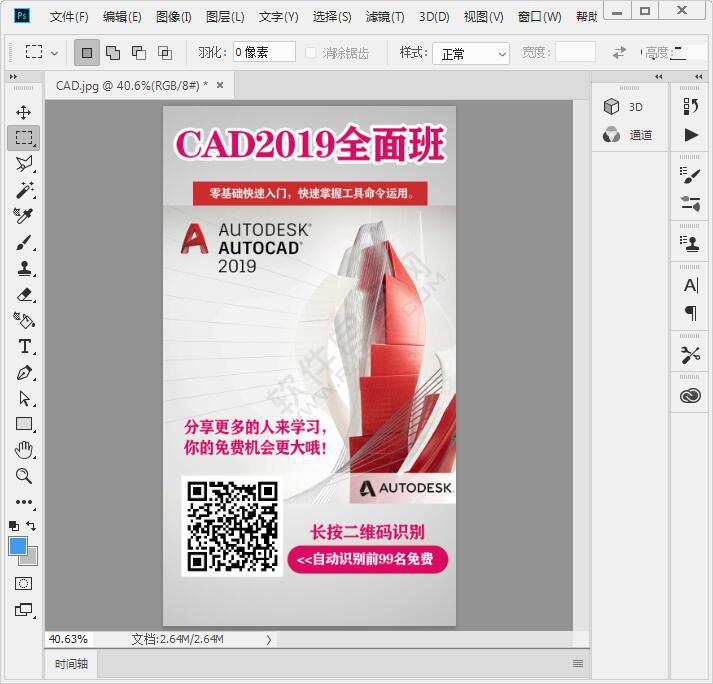Select the Rectangular Marquee tool
Image resolution: width=713 pixels, height=684 pixels.
24,137
